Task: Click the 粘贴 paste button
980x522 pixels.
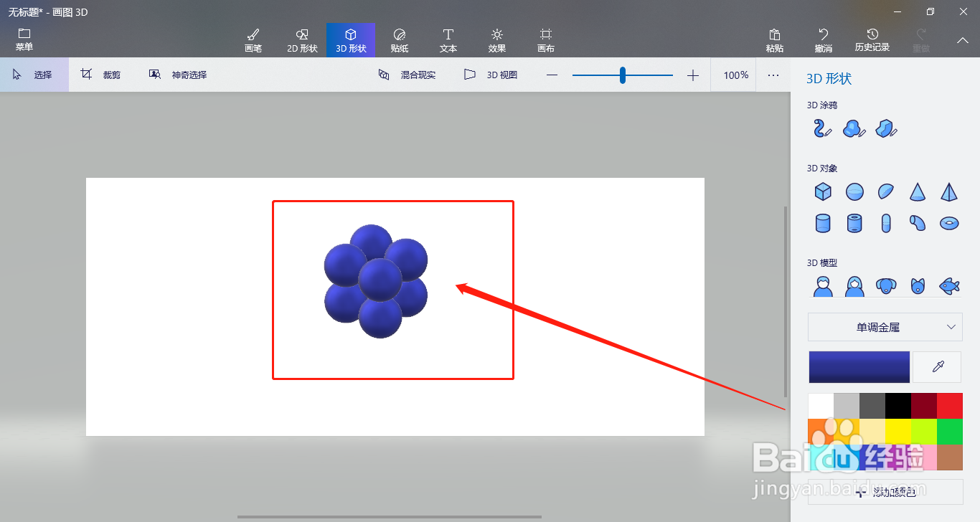Action: click(x=775, y=40)
